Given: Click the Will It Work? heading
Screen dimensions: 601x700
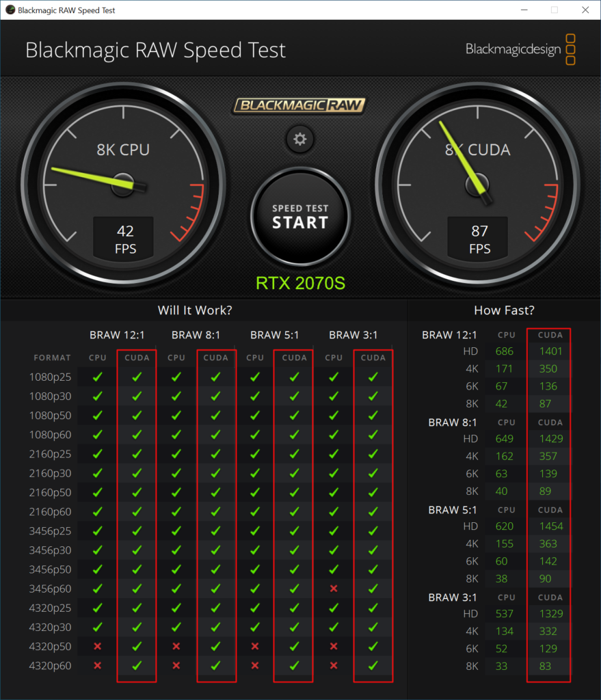Looking at the screenshot, I should [x=195, y=310].
